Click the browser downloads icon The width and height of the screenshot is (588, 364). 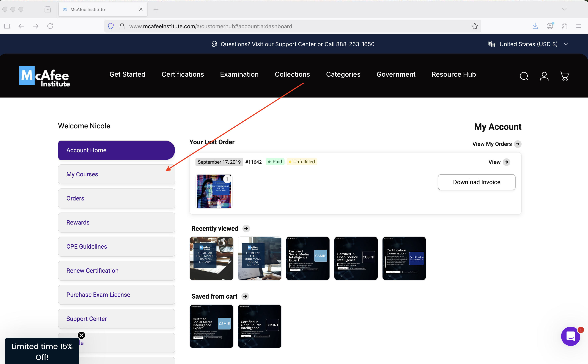pos(535,26)
